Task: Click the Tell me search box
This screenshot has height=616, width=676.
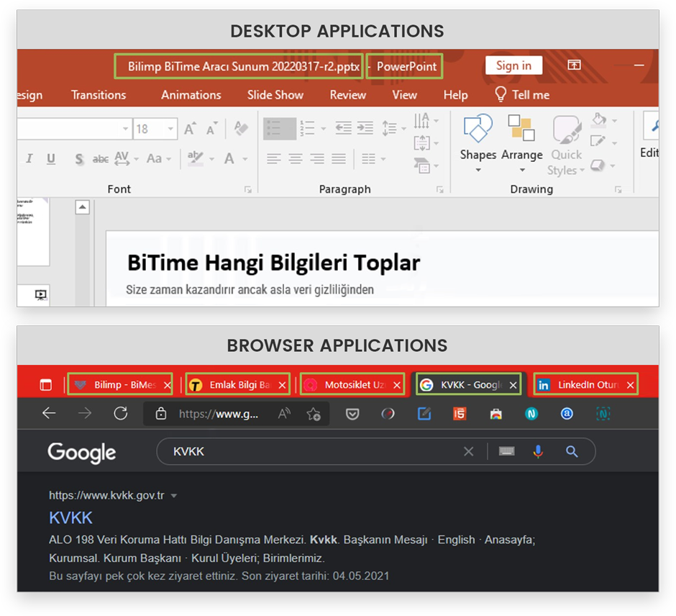Action: 522,94
